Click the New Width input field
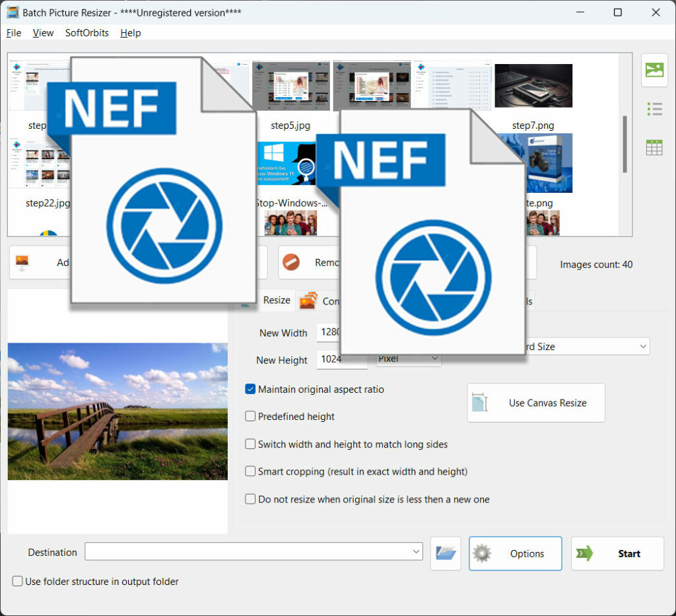This screenshot has height=616, width=676. tap(329, 332)
